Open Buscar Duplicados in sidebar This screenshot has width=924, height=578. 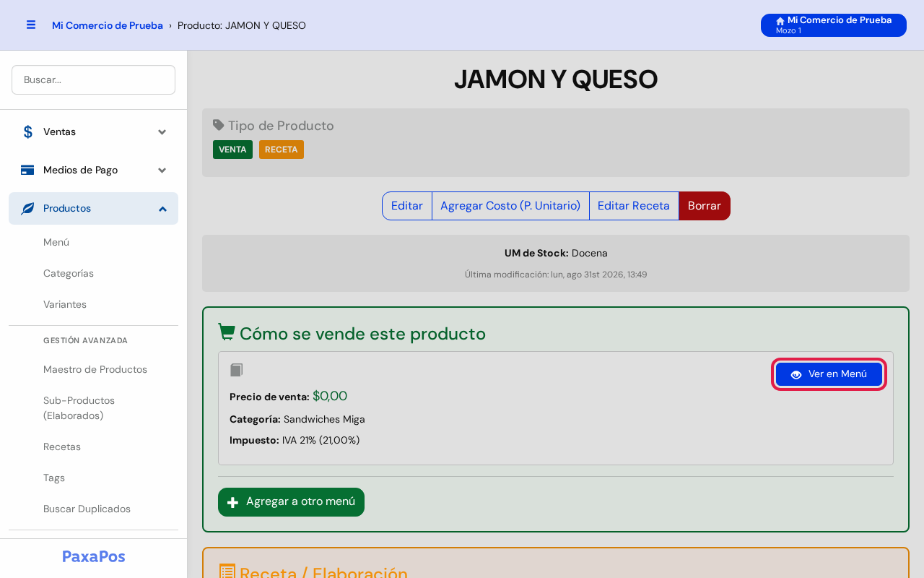click(87, 509)
